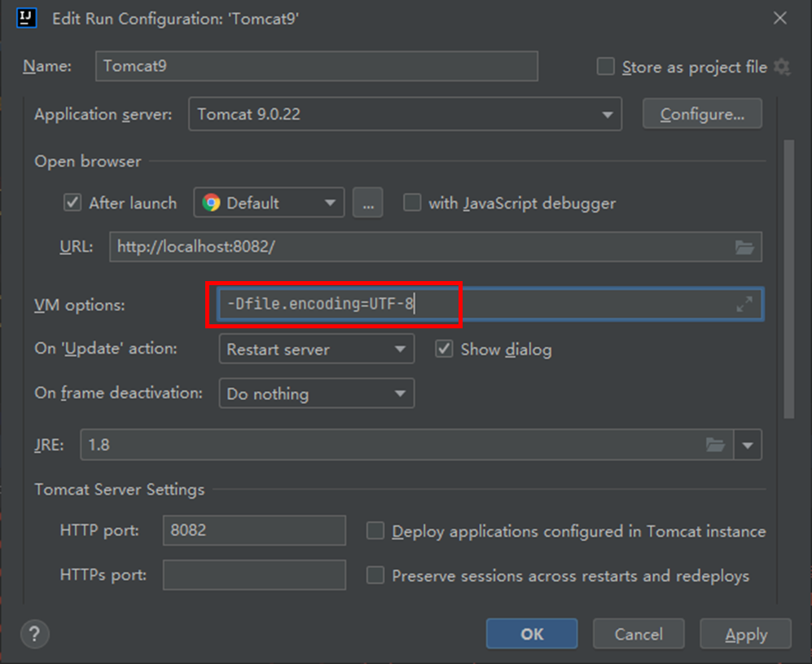Click the VM options label

(x=79, y=305)
